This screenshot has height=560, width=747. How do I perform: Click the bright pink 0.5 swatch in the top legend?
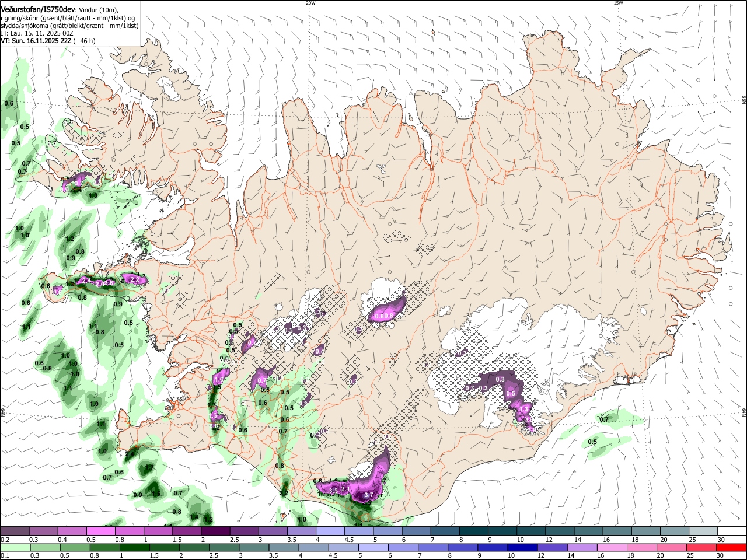click(x=100, y=531)
